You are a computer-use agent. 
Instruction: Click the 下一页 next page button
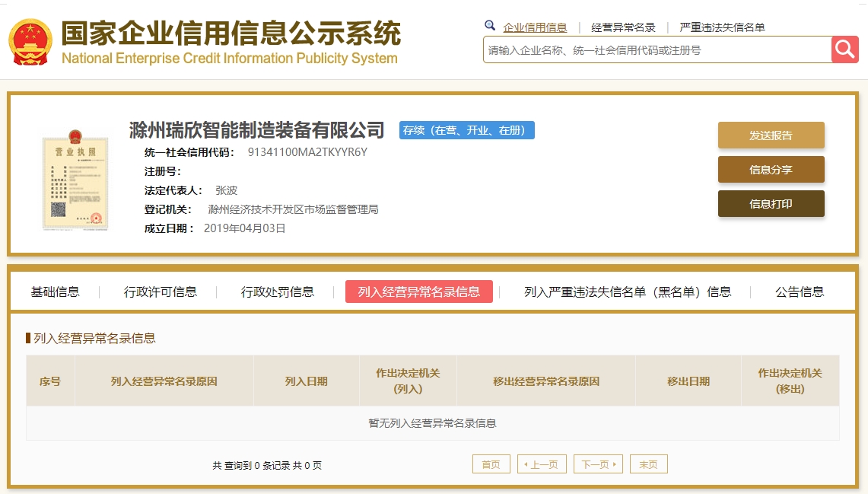599,464
